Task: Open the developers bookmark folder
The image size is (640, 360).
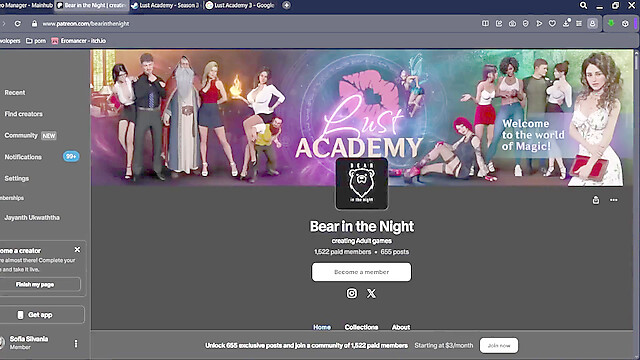Action: (10, 41)
